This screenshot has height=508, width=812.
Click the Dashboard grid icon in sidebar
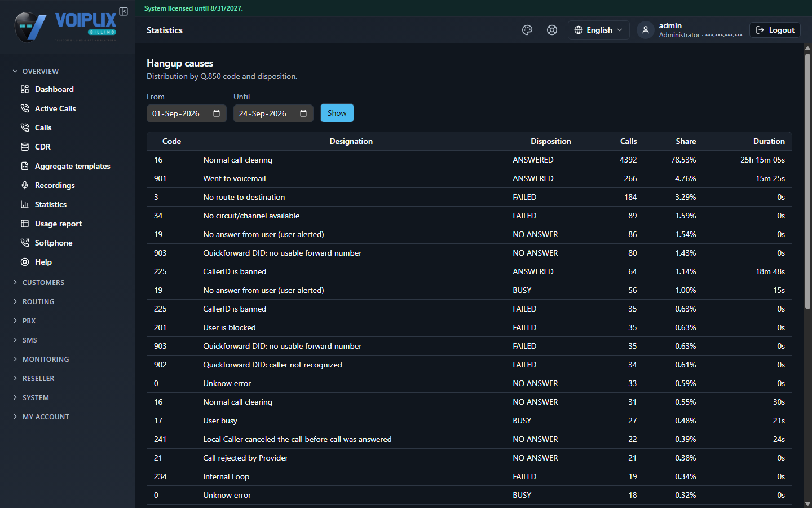pyautogui.click(x=25, y=89)
